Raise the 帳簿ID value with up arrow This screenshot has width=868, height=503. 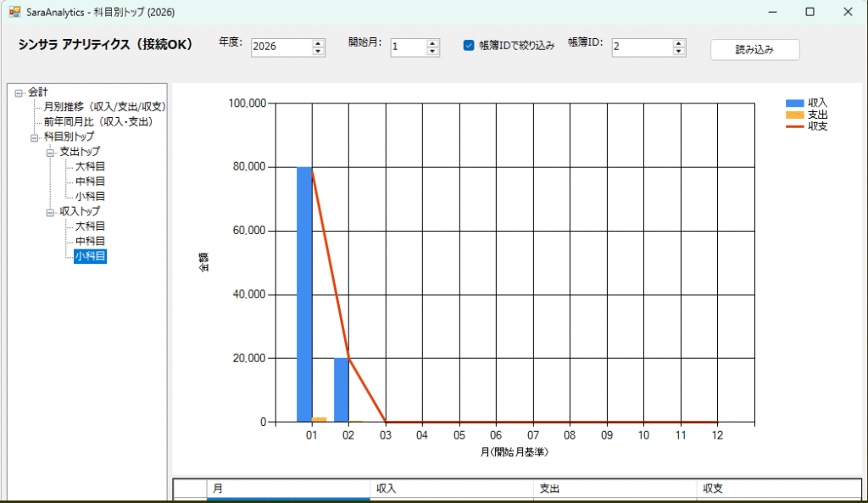[x=678, y=43]
